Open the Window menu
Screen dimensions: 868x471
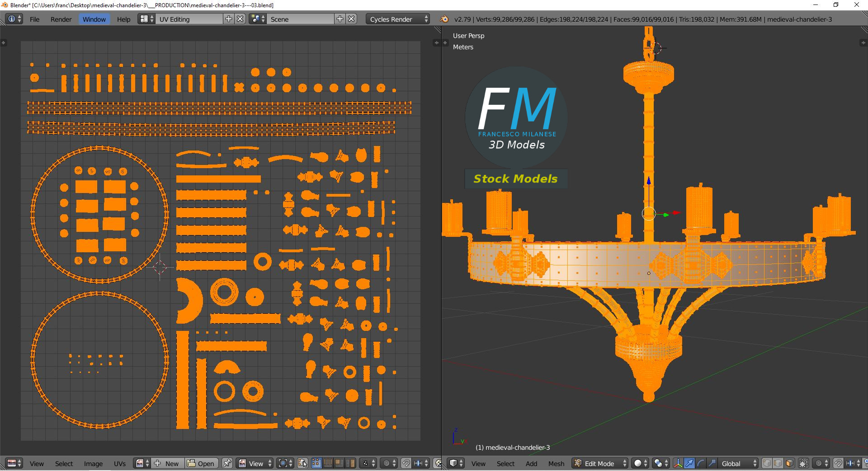[94, 19]
